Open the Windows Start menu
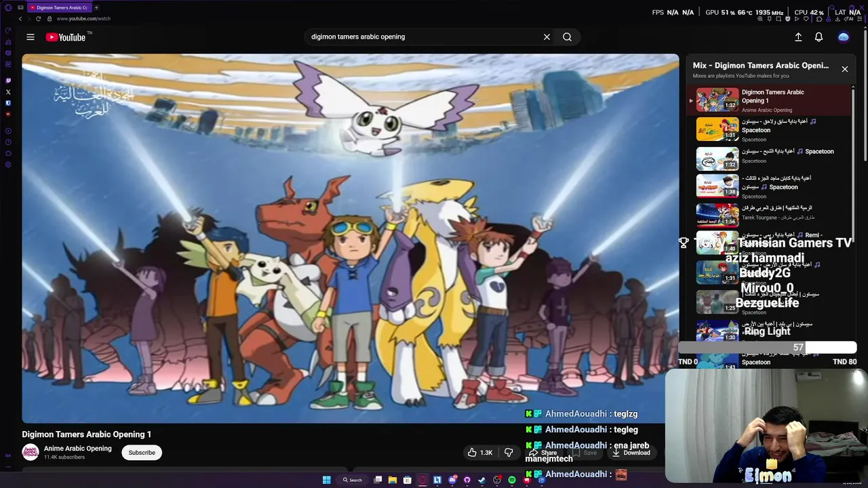 (326, 480)
